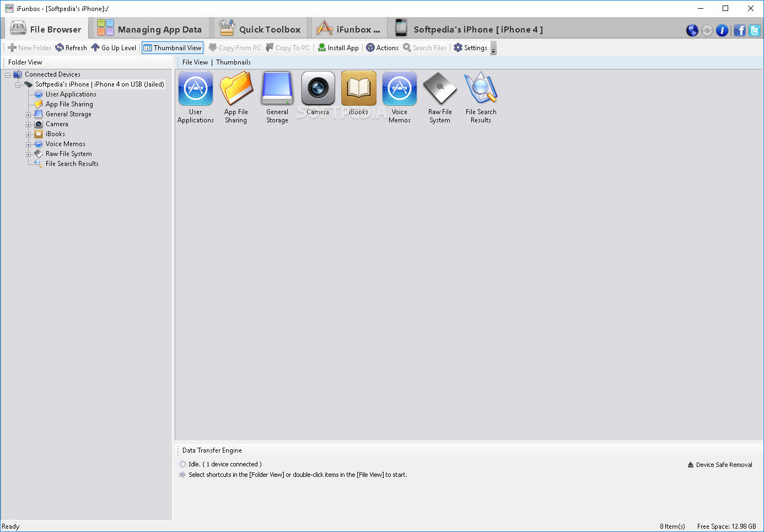Click Thumbnails header label
Viewport: 764px width, 532px height.
[x=233, y=62]
